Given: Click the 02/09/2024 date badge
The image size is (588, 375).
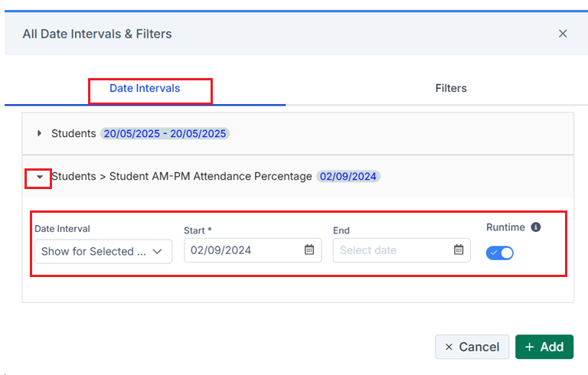Looking at the screenshot, I should (x=348, y=176).
